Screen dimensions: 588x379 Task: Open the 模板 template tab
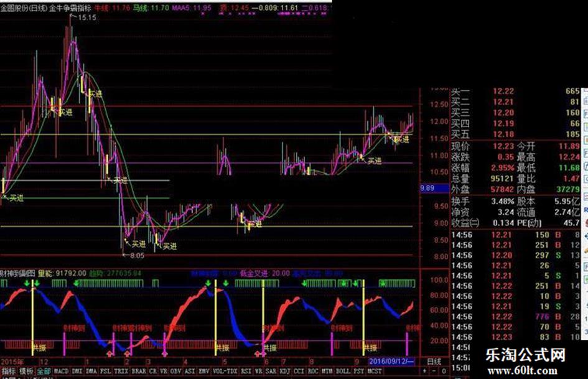[x=26, y=371]
